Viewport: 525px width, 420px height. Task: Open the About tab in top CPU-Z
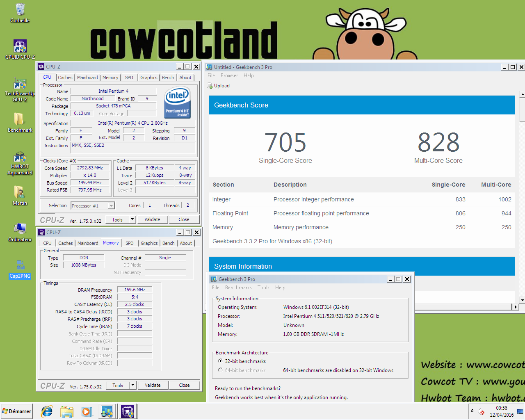point(185,78)
